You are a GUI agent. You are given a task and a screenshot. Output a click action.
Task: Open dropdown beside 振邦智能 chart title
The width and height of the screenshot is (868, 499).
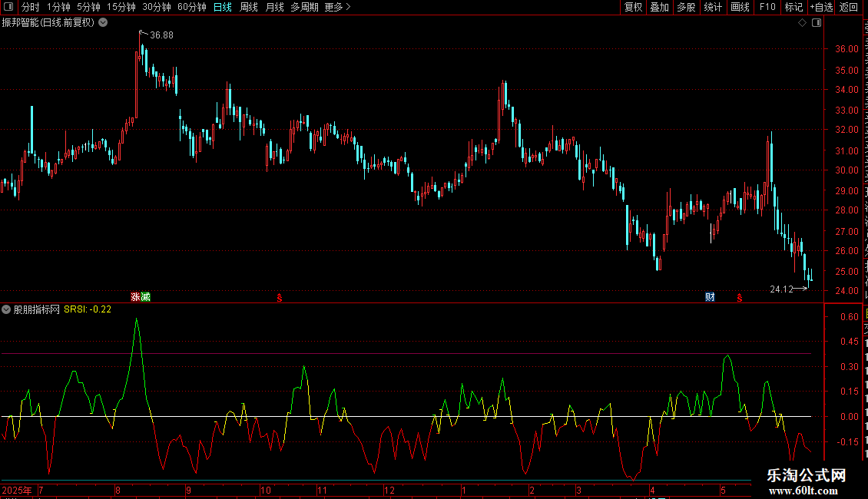(103, 23)
